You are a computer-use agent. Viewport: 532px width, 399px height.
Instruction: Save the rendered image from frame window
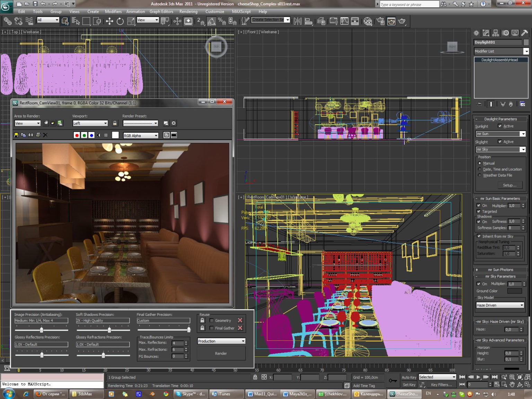tap(16, 135)
